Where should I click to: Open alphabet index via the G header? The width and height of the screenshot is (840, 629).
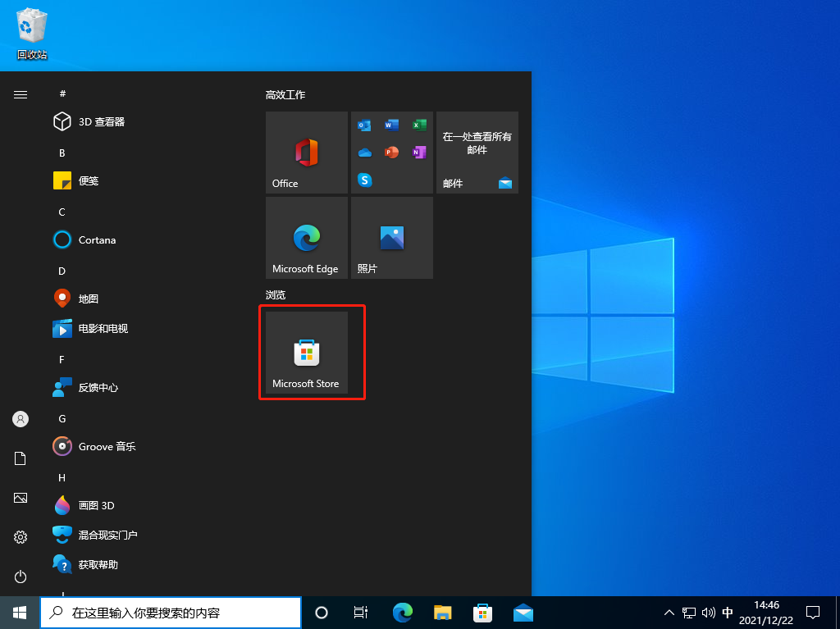click(x=62, y=418)
